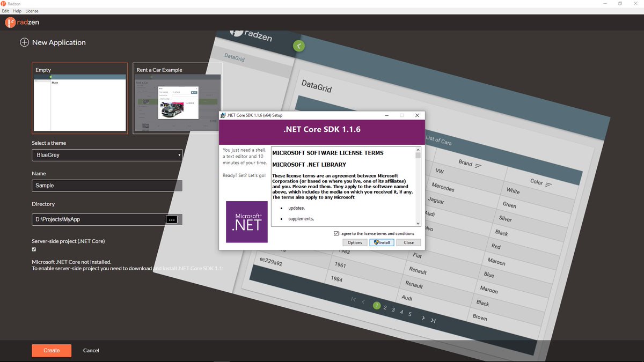Click the Name input field with Sample
644x362 pixels.
(x=107, y=186)
